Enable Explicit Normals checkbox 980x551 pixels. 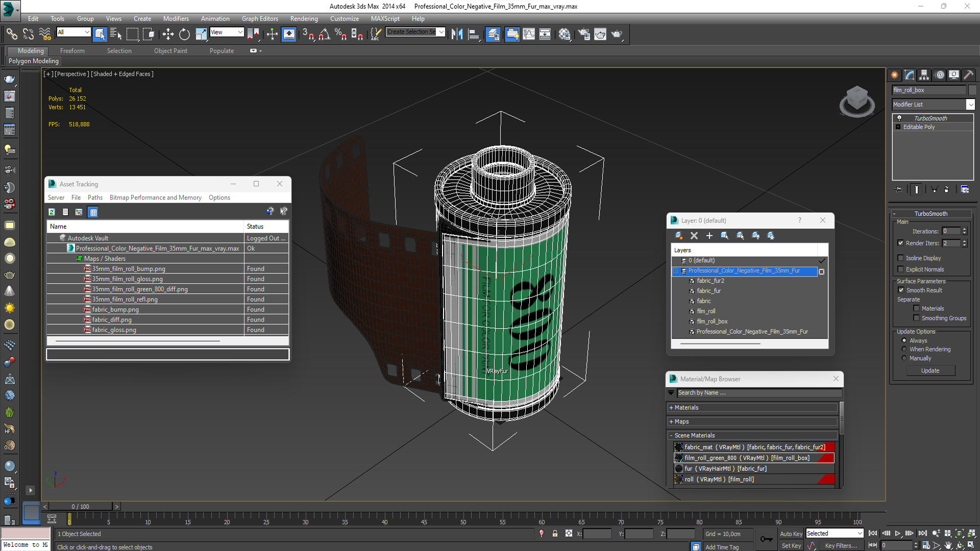(900, 269)
